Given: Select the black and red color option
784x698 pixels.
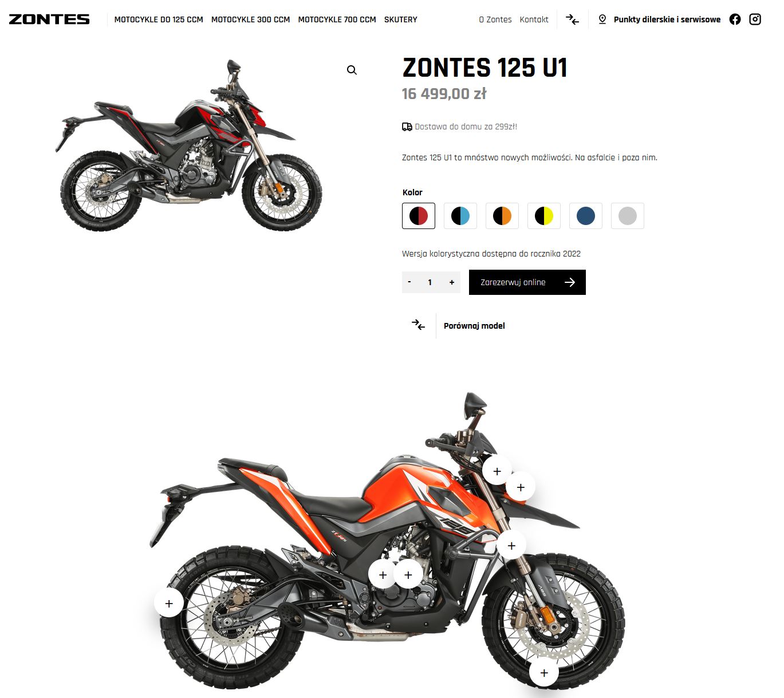Looking at the screenshot, I should point(419,216).
